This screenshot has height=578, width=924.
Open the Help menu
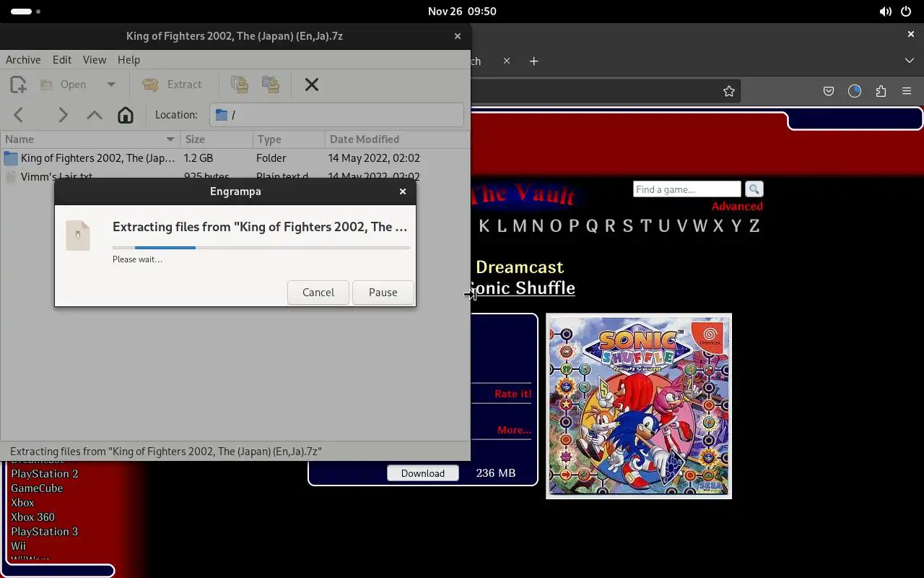(128, 60)
